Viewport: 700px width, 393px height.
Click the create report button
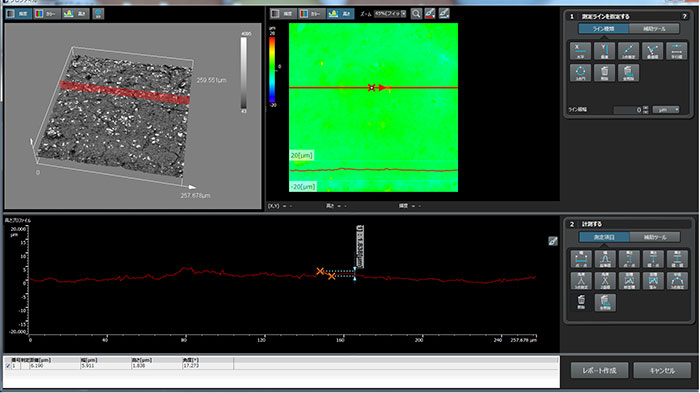pyautogui.click(x=600, y=370)
